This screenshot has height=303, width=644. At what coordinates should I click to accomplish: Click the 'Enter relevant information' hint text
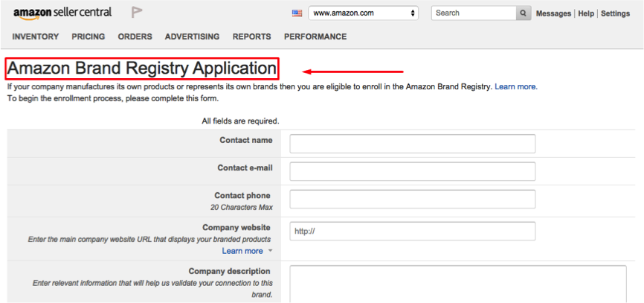(x=152, y=289)
